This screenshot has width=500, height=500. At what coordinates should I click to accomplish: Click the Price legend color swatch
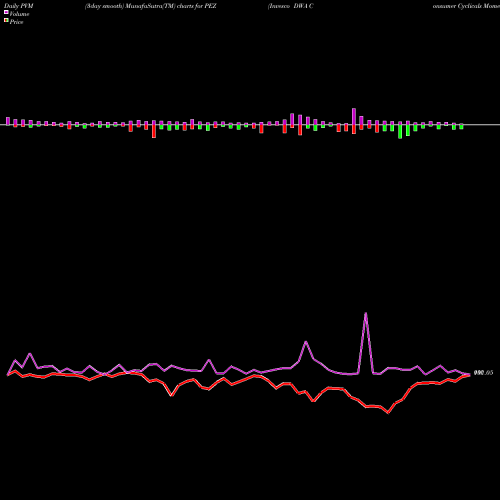(x=6, y=20)
